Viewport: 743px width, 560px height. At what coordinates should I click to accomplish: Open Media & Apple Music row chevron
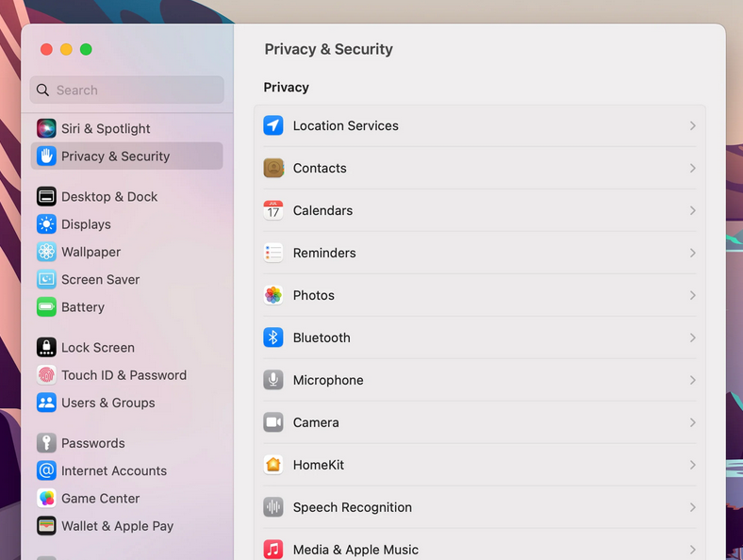click(x=693, y=550)
